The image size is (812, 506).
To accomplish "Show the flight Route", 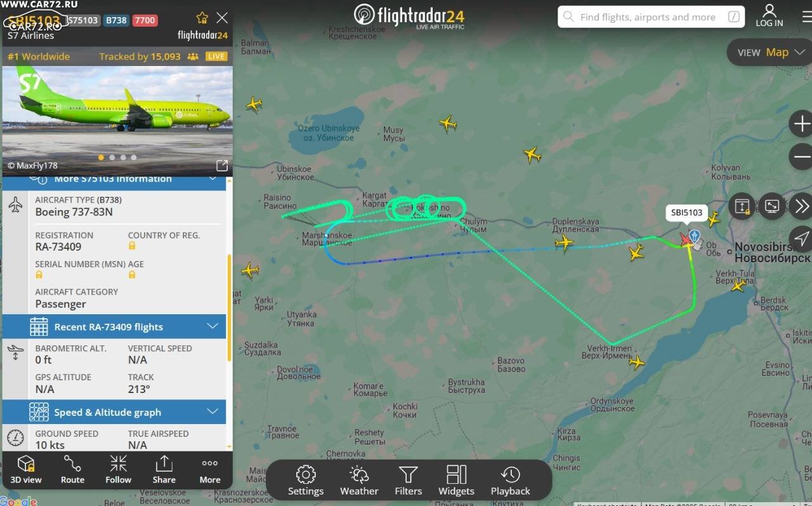I will tap(72, 470).
